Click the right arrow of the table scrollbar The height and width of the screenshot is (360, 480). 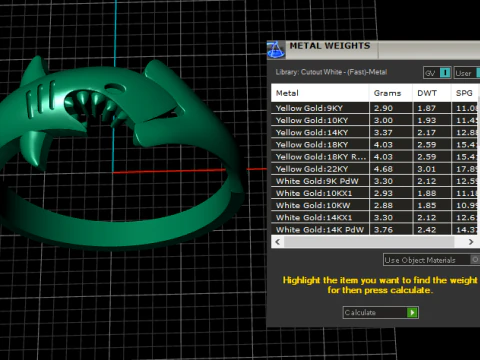click(471, 242)
